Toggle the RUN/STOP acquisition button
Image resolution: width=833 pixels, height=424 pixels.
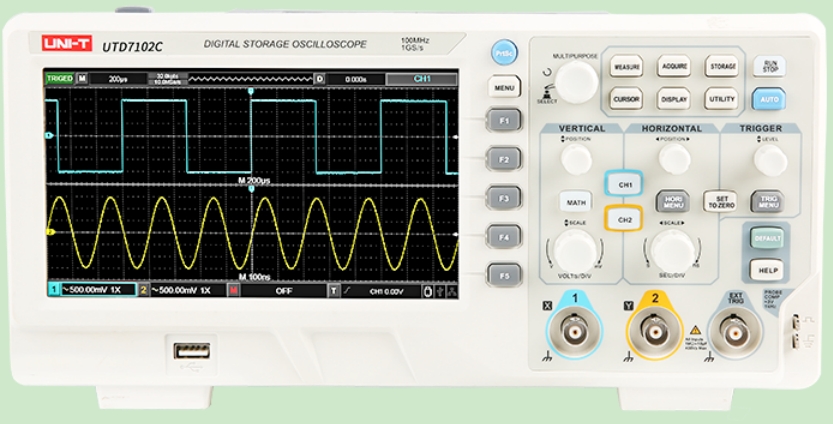(768, 66)
